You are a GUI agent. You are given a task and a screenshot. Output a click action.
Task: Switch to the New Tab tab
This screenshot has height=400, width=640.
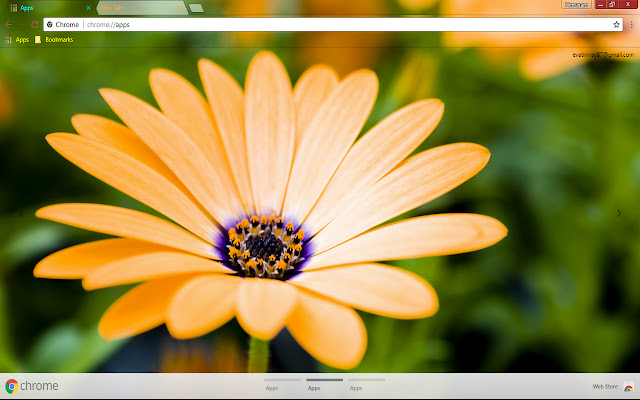(141, 8)
